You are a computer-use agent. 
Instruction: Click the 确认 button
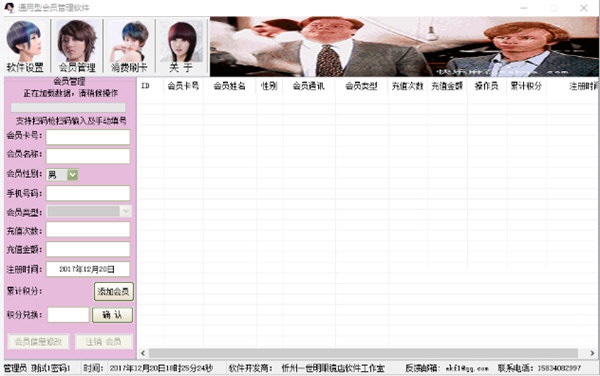(x=112, y=315)
